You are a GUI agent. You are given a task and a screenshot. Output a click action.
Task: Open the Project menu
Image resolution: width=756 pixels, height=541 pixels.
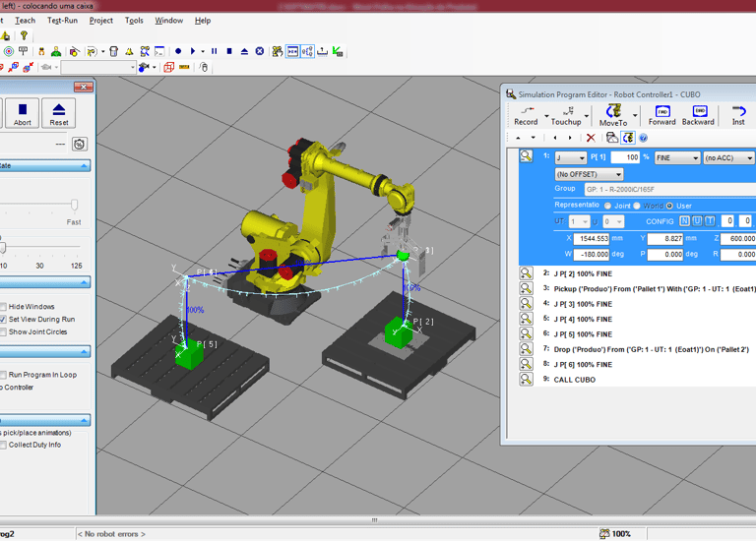pos(101,20)
